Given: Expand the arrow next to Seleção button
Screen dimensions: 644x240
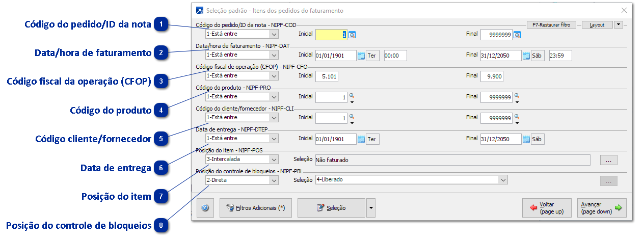Looking at the screenshot, I should coord(371,208).
